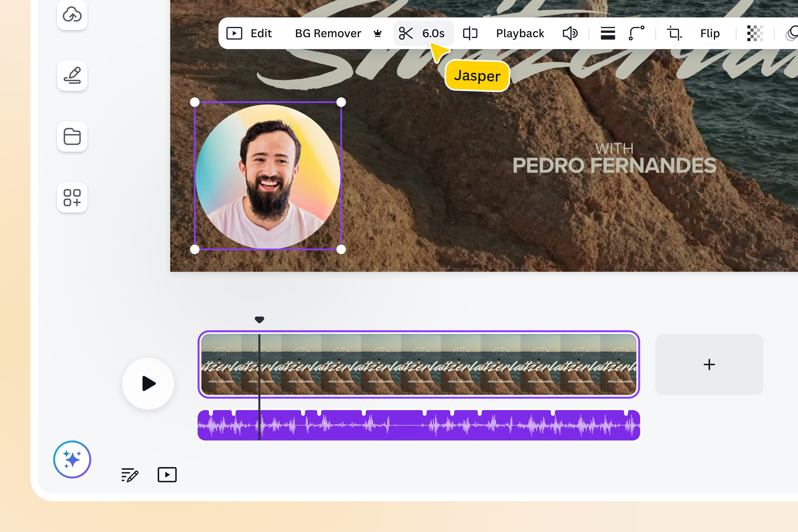The height and width of the screenshot is (532, 798).
Task: Remove background with BG Remover
Action: [327, 33]
